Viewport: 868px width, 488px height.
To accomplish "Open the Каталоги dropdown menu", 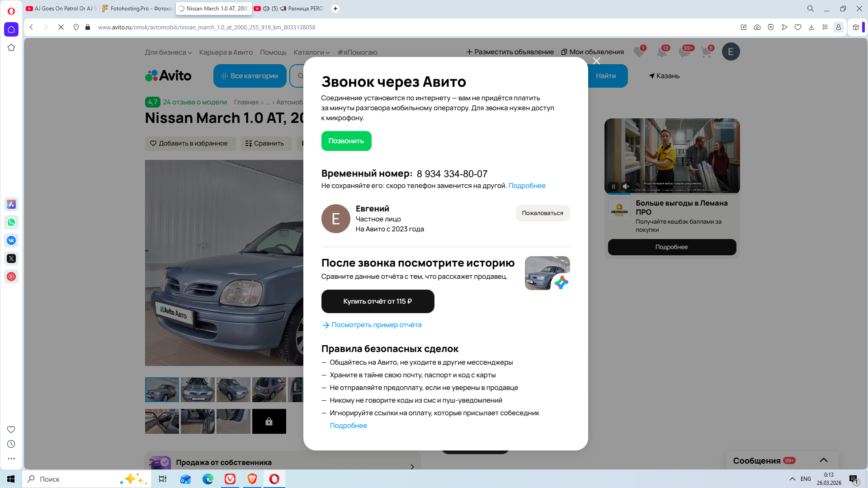I will (x=311, y=52).
